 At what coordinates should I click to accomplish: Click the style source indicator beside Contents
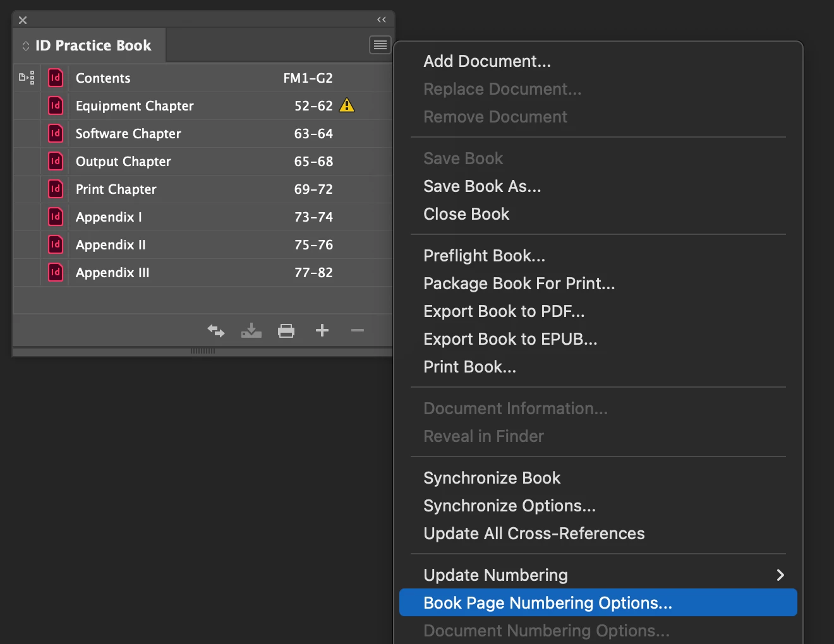(x=27, y=78)
